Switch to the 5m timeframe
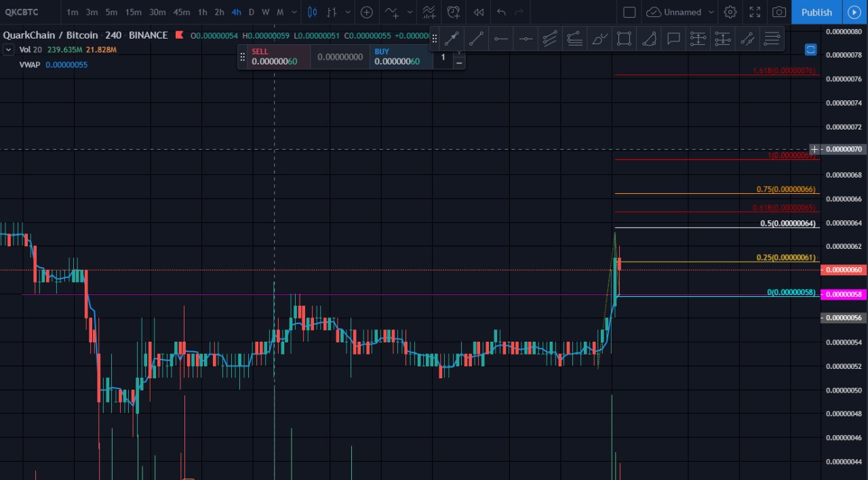Screen dimensions: 868x480 tap(111, 12)
